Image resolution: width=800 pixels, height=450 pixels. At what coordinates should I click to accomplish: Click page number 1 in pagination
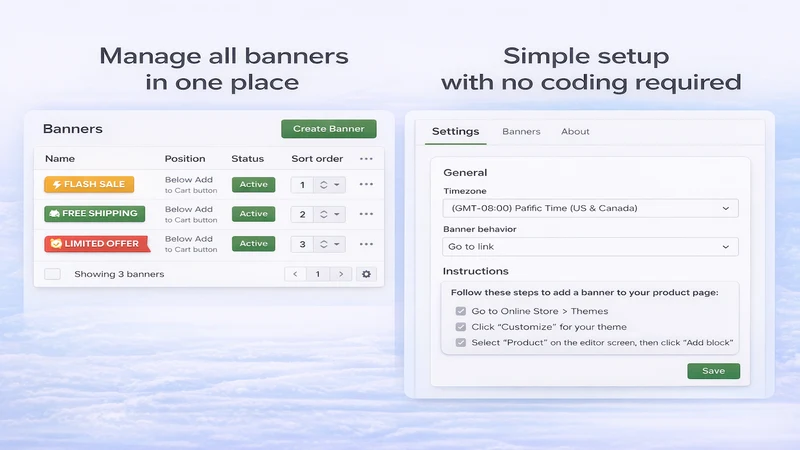[317, 274]
